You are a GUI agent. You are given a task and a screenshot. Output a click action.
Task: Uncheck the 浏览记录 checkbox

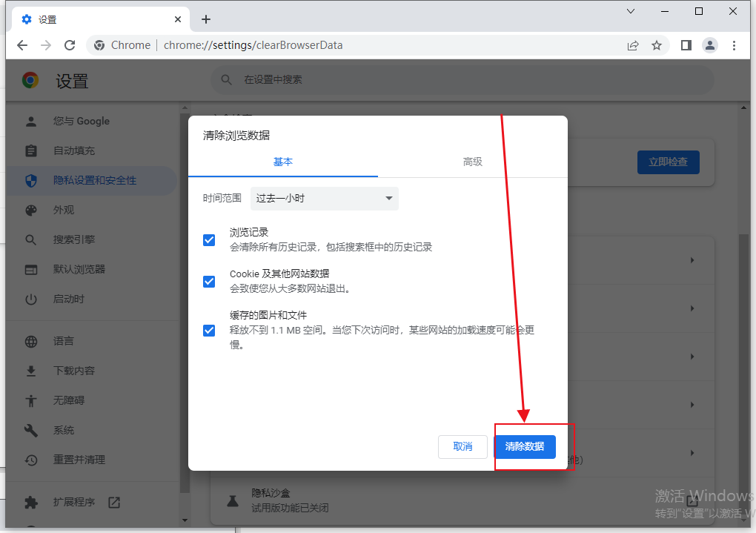click(x=209, y=240)
